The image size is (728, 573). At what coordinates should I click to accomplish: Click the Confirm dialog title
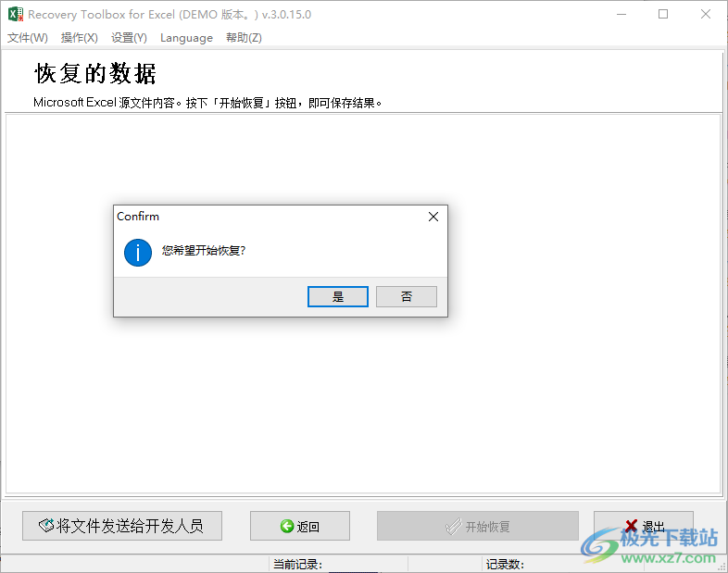click(138, 217)
